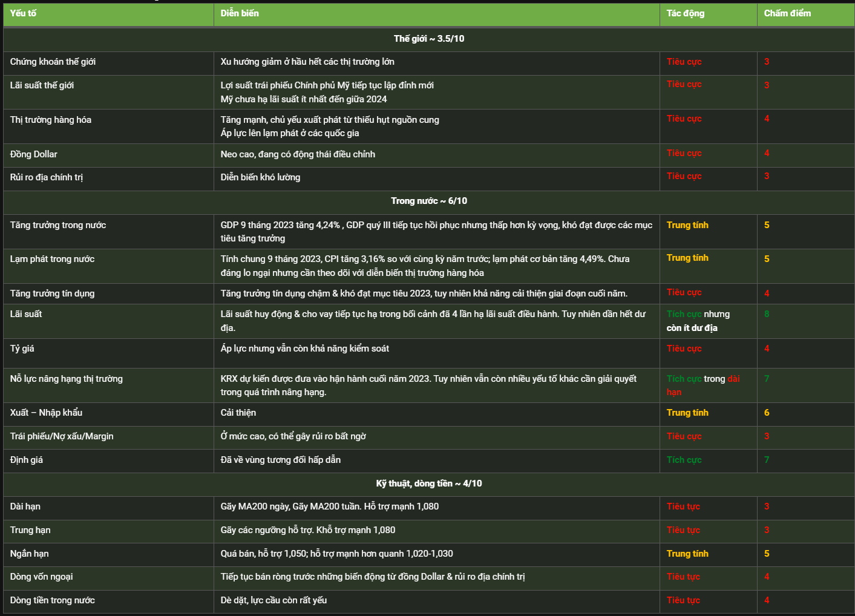Viewport: 855px width, 616px height.
Task: Click the 'Chứng khoán thế giới' cell
Action: pos(108,62)
